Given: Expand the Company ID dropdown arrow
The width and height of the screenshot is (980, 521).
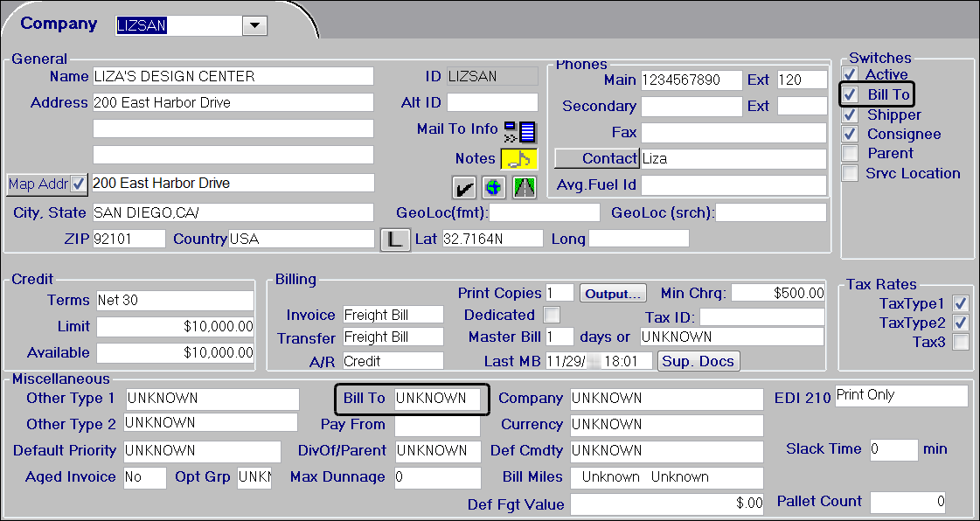Looking at the screenshot, I should coord(254,26).
